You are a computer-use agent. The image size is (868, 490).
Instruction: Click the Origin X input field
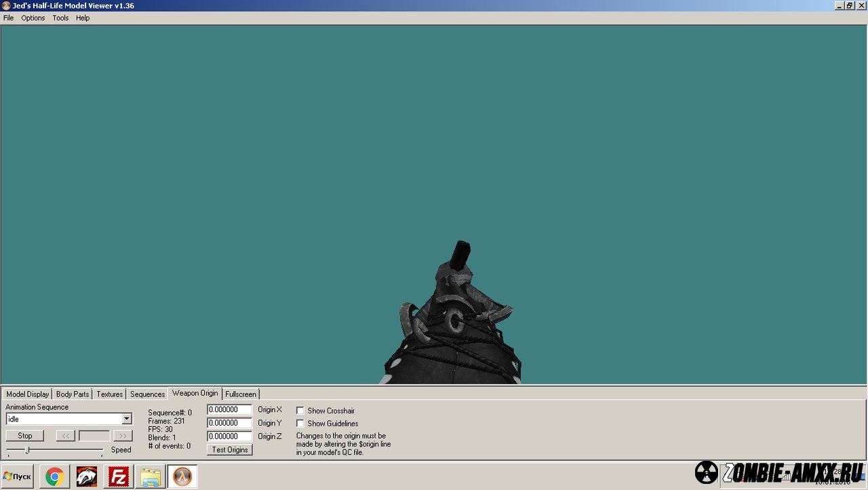pyautogui.click(x=229, y=409)
